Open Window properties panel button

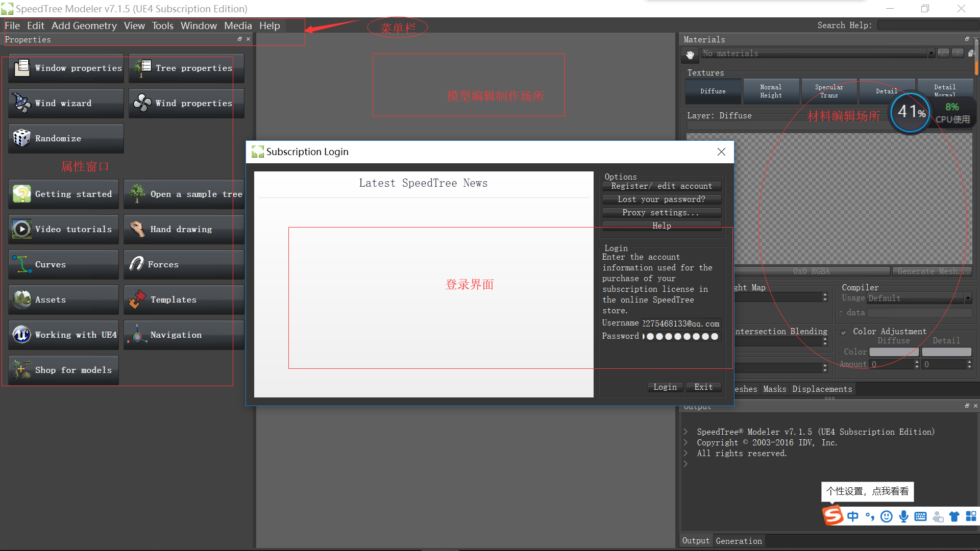(66, 68)
